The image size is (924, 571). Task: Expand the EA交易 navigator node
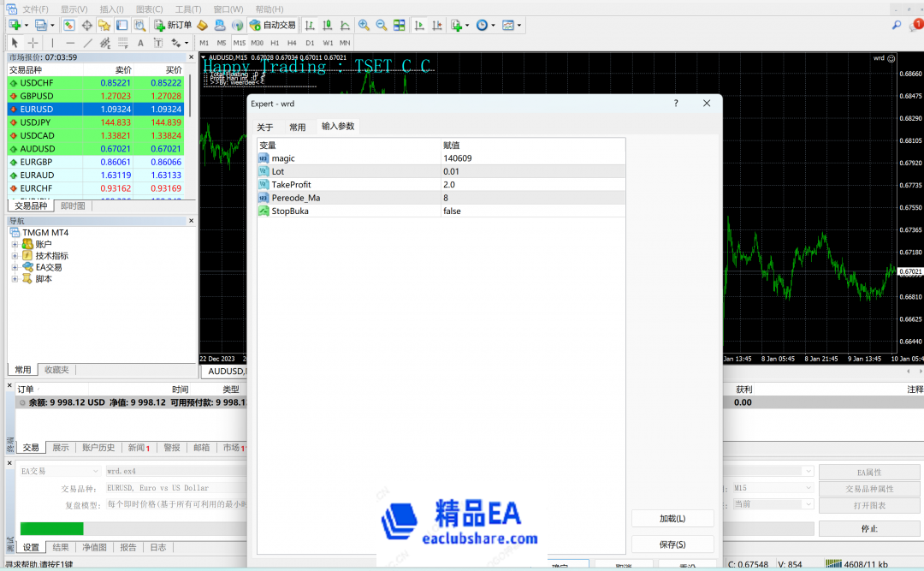(15, 267)
